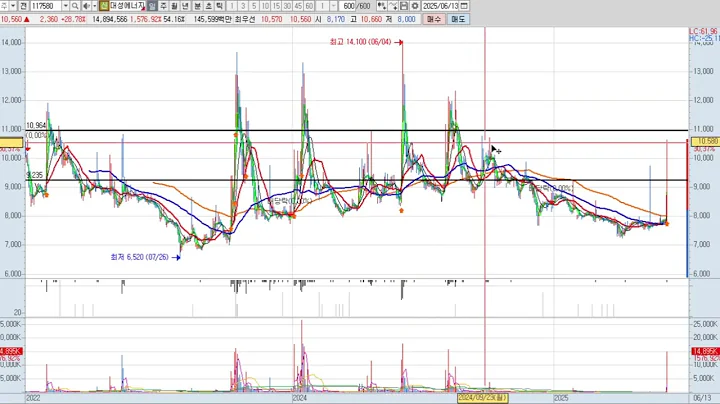The width and height of the screenshot is (720, 404).
Task: Click the 2024/09/23 date marker on time axis
Action: point(482,398)
